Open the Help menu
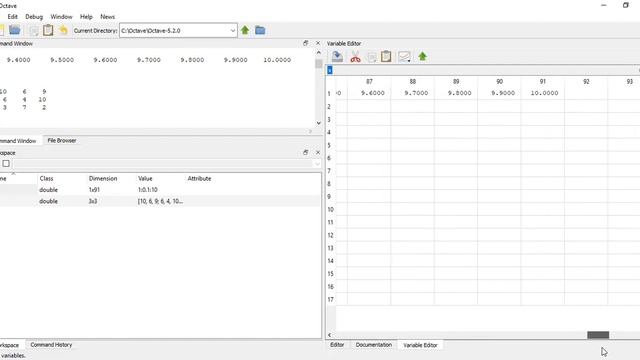 (x=86, y=17)
